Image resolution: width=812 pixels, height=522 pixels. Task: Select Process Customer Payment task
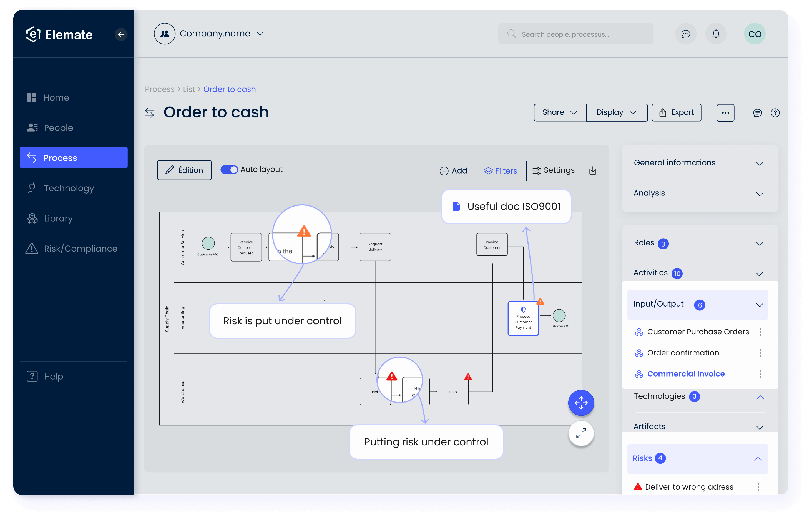(523, 319)
